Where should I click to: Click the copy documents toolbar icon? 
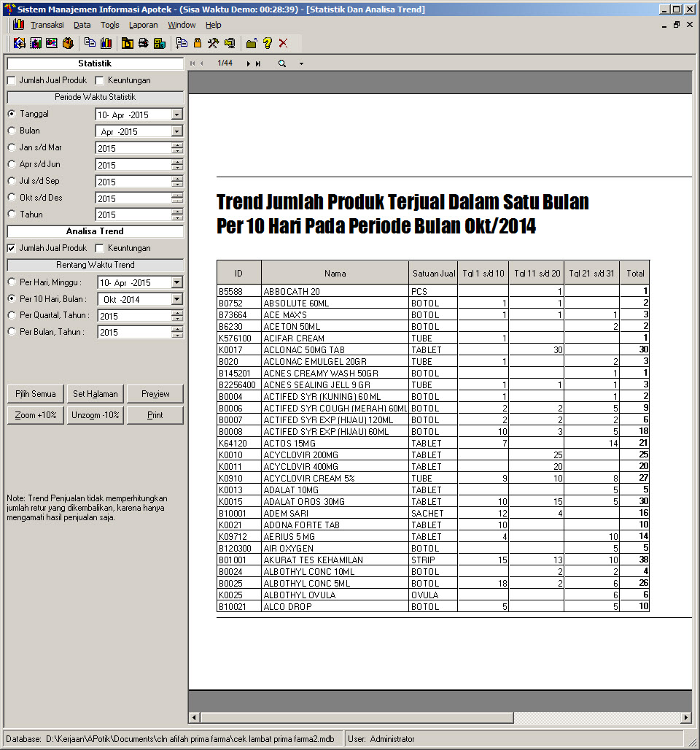coord(90,43)
